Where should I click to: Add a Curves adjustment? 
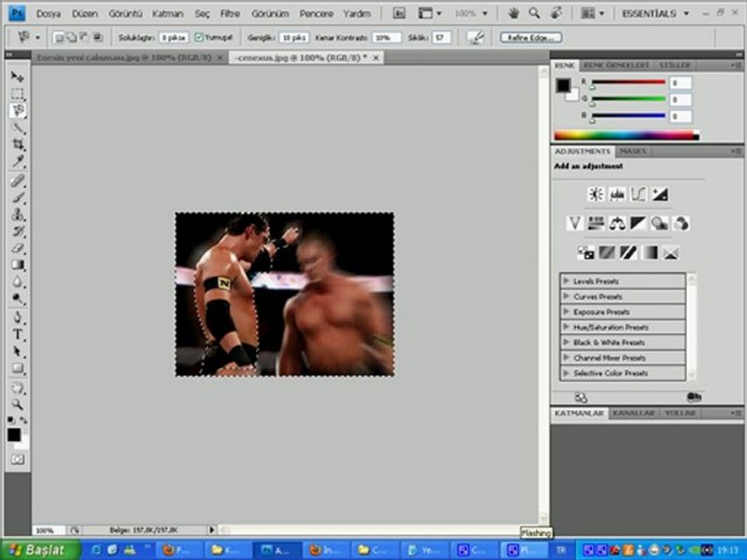[x=638, y=194]
